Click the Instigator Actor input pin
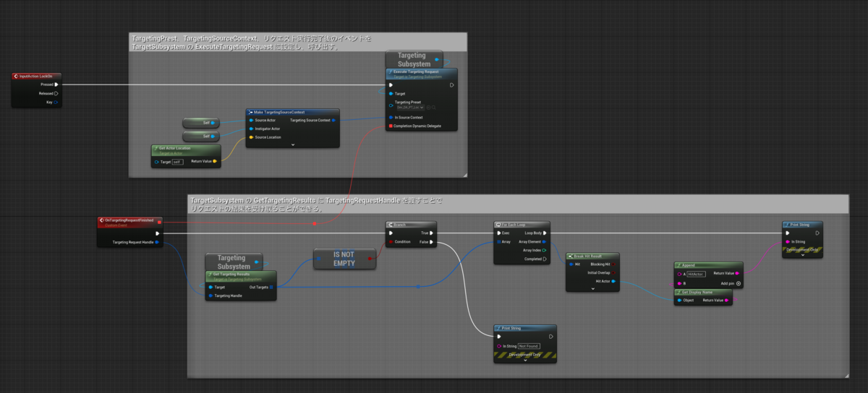 [251, 129]
